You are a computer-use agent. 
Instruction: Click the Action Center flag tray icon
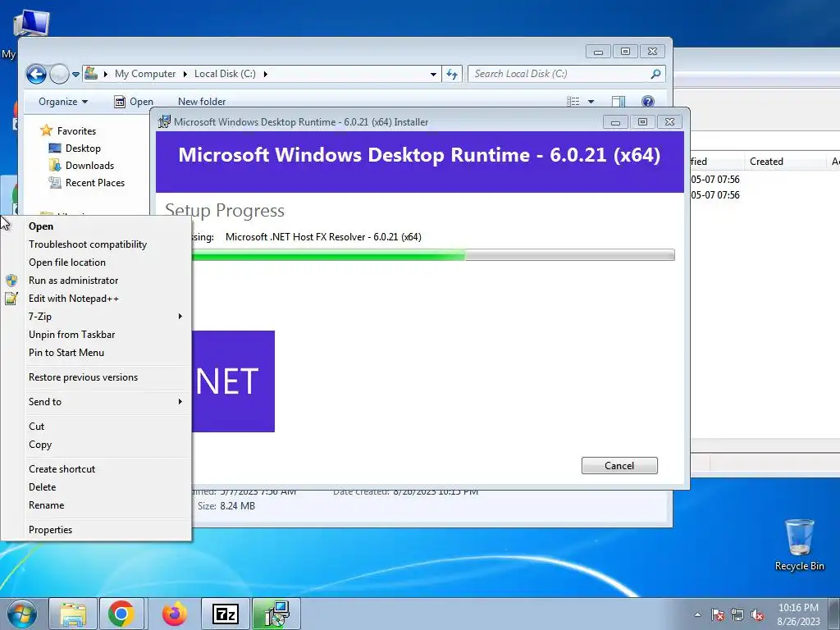(718, 614)
